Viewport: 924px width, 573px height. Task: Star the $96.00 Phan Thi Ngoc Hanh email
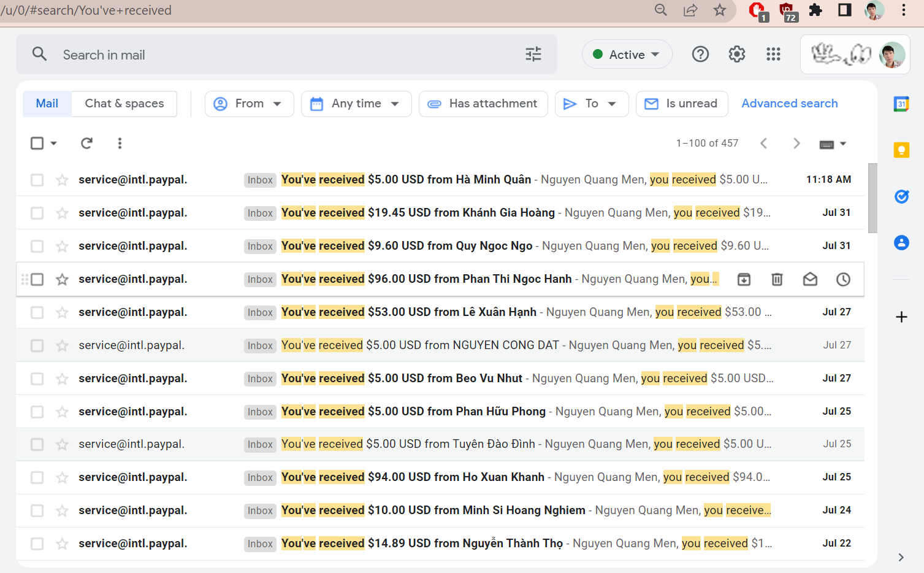(62, 279)
